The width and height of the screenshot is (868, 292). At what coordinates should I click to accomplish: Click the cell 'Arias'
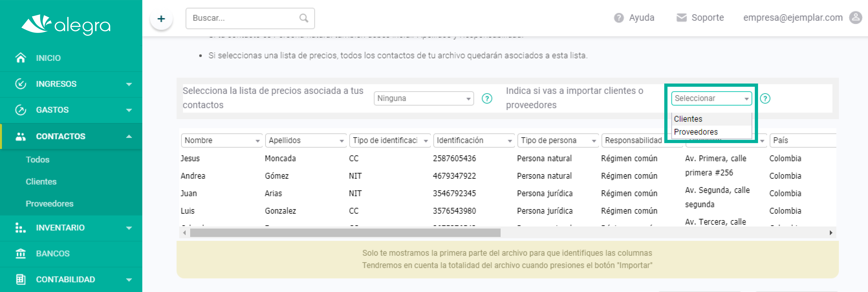click(x=273, y=194)
